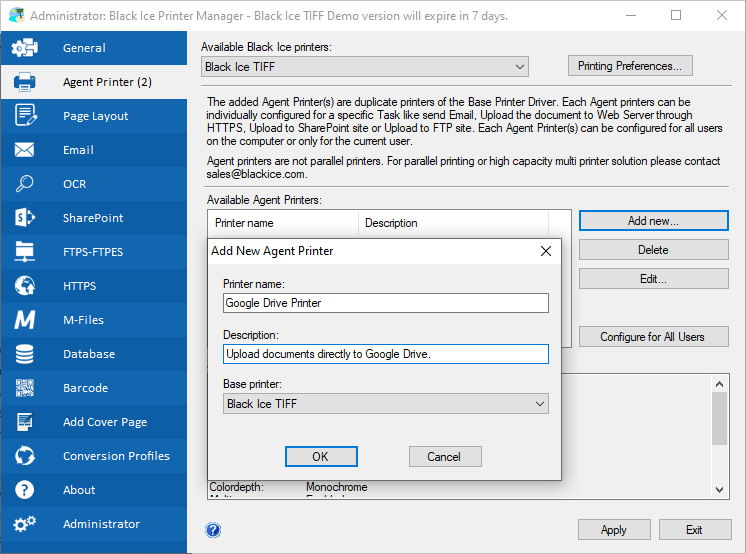Expand the Available Black Ice printers dropdown
The image size is (746, 554).
point(364,67)
